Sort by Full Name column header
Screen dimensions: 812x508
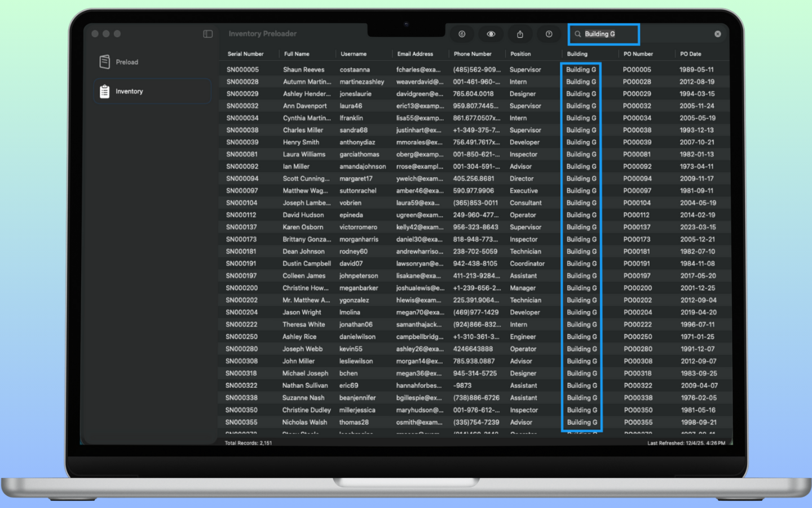pos(297,54)
